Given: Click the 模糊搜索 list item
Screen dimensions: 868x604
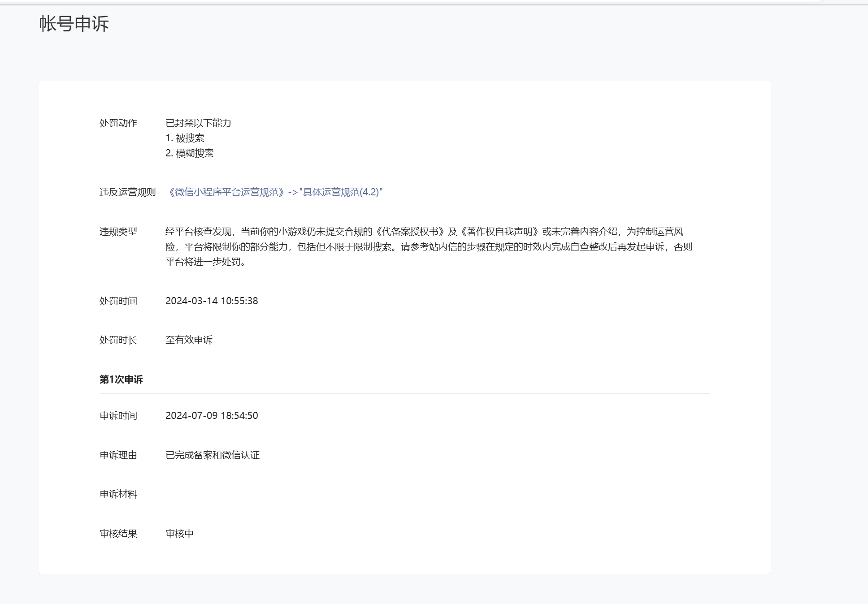Looking at the screenshot, I should pyautogui.click(x=189, y=153).
